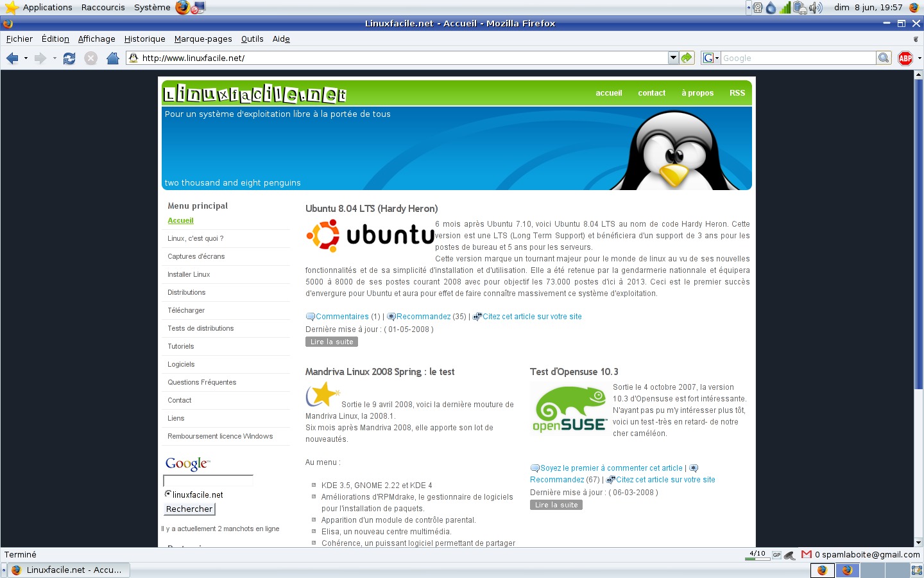Open the Fichier menu
924x578 pixels.
(x=19, y=39)
